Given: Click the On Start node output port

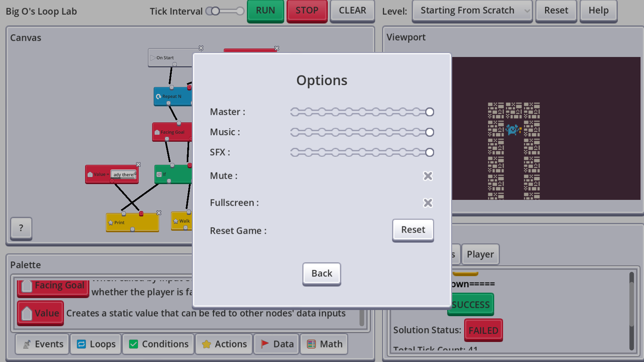Looking at the screenshot, I should (x=174, y=65).
